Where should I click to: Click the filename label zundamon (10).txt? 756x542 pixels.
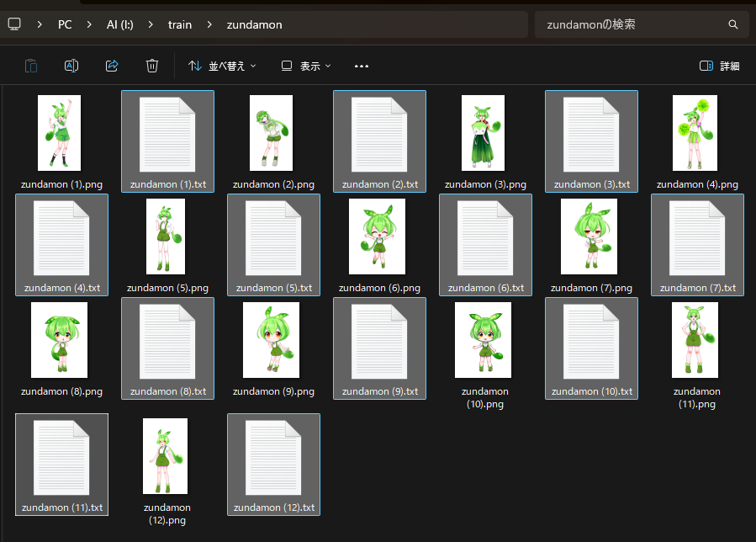(592, 391)
